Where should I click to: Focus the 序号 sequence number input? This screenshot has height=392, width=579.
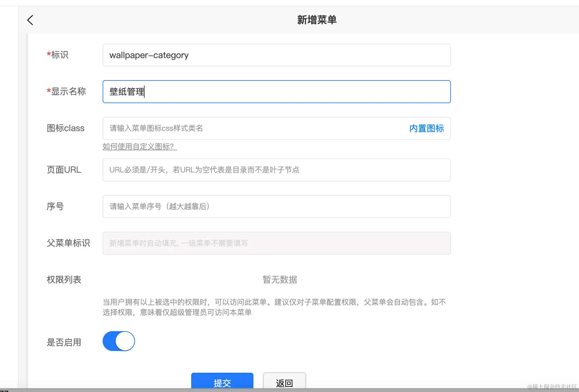tap(276, 206)
